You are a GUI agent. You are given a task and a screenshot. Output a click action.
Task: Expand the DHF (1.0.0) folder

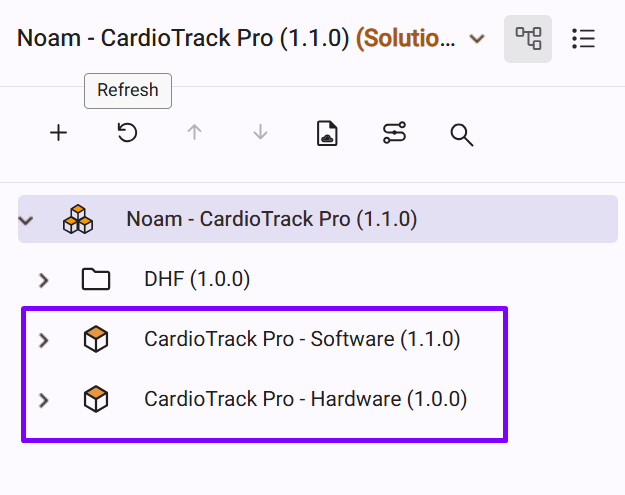pos(43,279)
